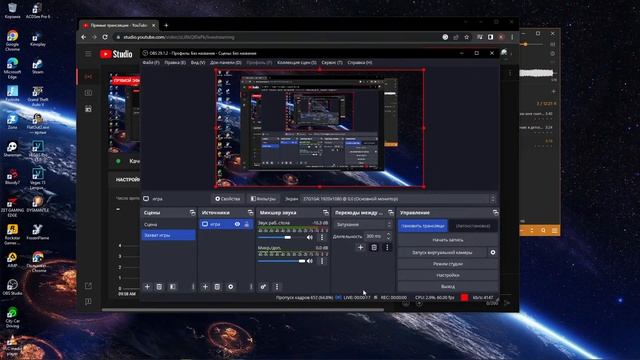Open Google Chrome desktop shortcut
The image size is (640, 360).
pyautogui.click(x=12, y=40)
